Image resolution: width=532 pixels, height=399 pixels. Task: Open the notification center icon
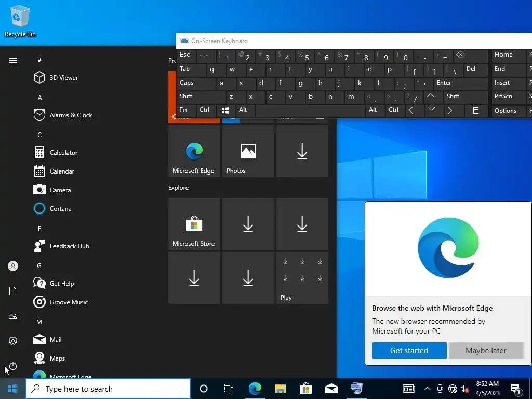click(x=515, y=389)
